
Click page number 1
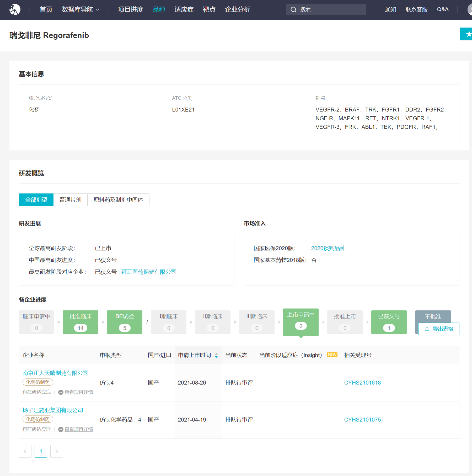coord(41,451)
